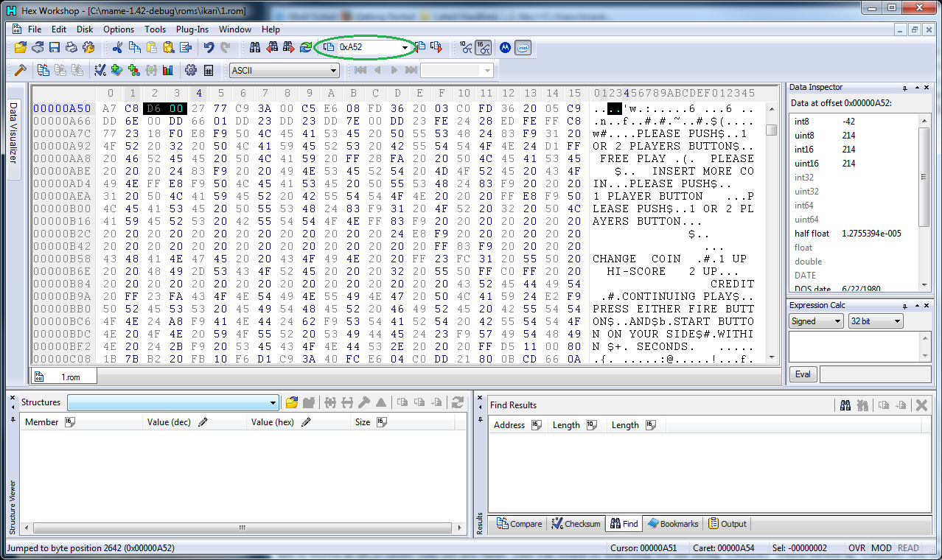Switch to the Checksum results tab
This screenshot has height=560, width=942.
coord(576,524)
